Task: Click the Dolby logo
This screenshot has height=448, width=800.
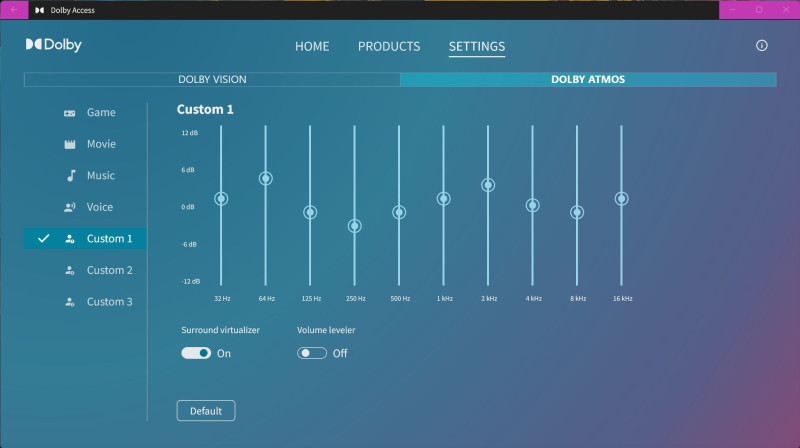Action: (54, 45)
